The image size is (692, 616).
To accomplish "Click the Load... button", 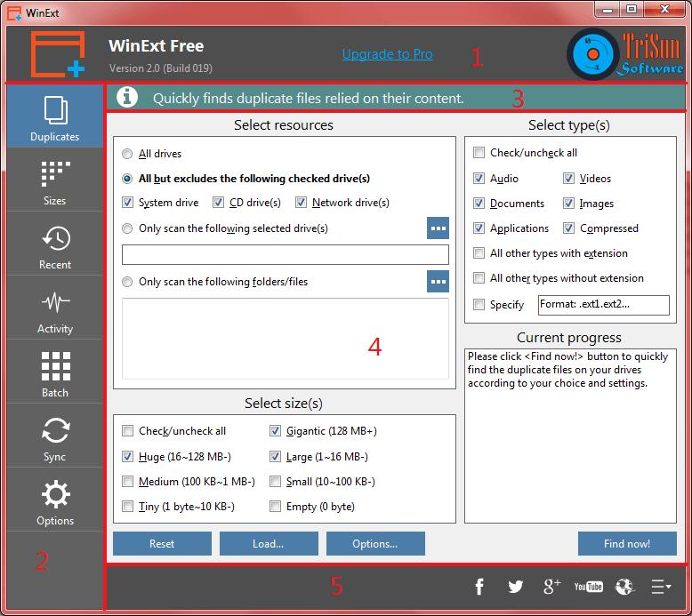I will click(x=269, y=543).
